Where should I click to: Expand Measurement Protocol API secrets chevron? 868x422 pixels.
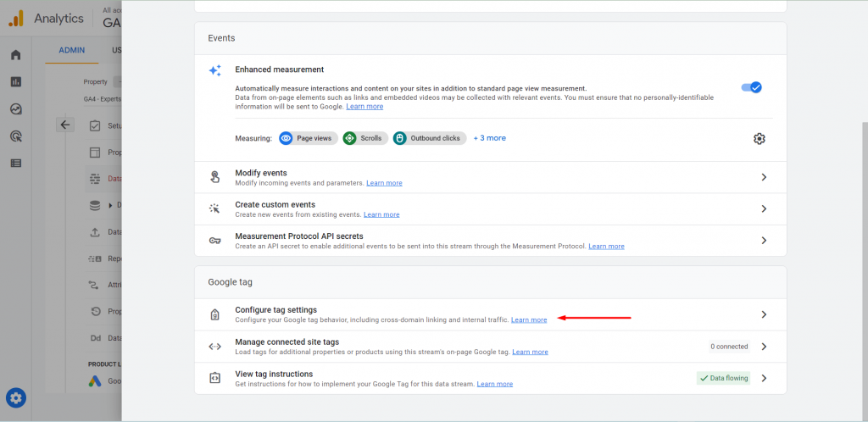[764, 241]
